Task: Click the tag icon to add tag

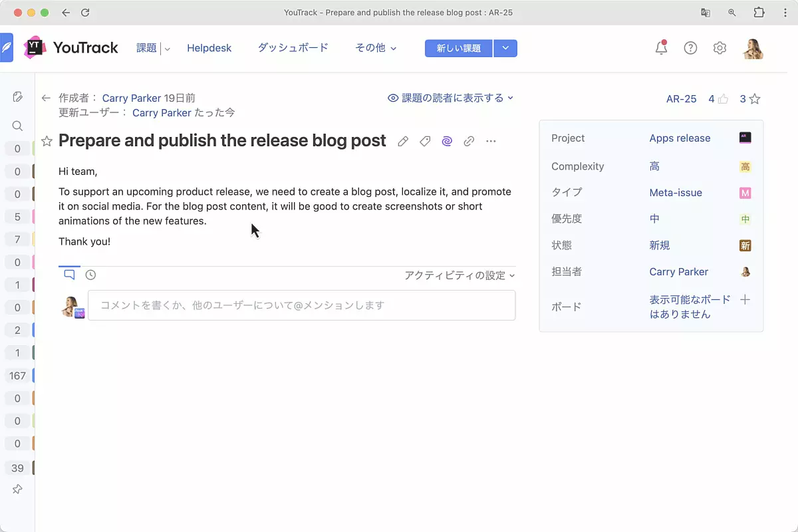Action: pyautogui.click(x=425, y=141)
